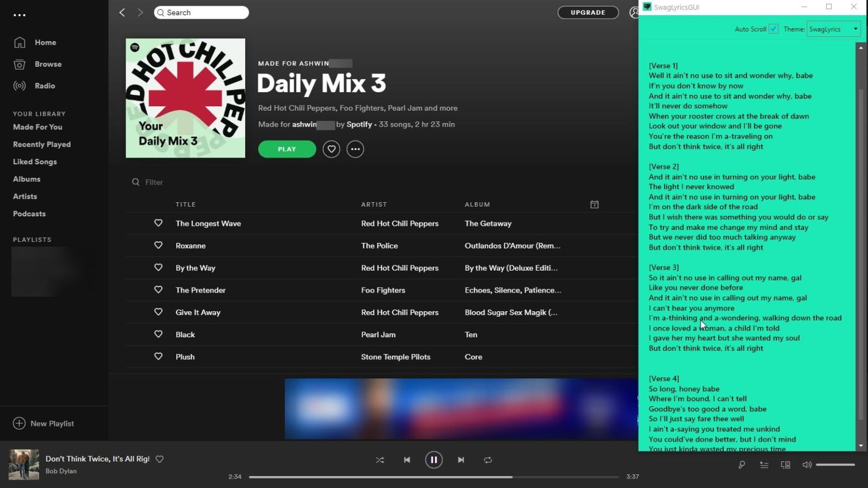Click the SwagLyricsGUI title bar app icon

(647, 7)
